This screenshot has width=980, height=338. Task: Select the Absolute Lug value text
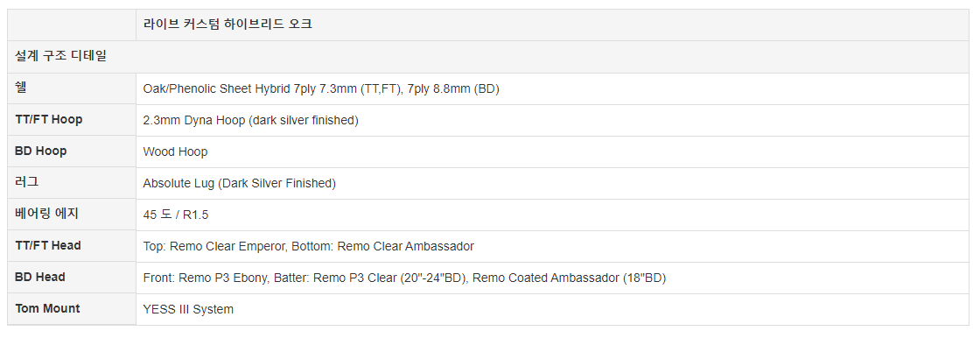tap(240, 183)
